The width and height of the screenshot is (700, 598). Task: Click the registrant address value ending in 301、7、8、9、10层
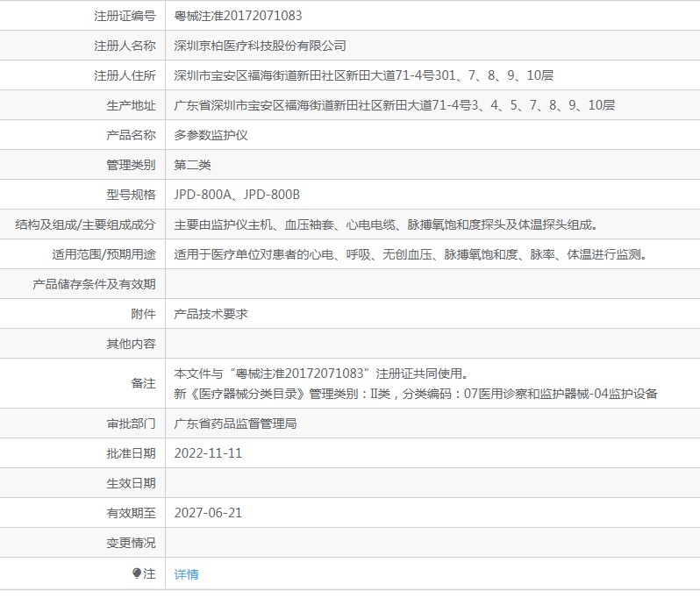(x=364, y=75)
